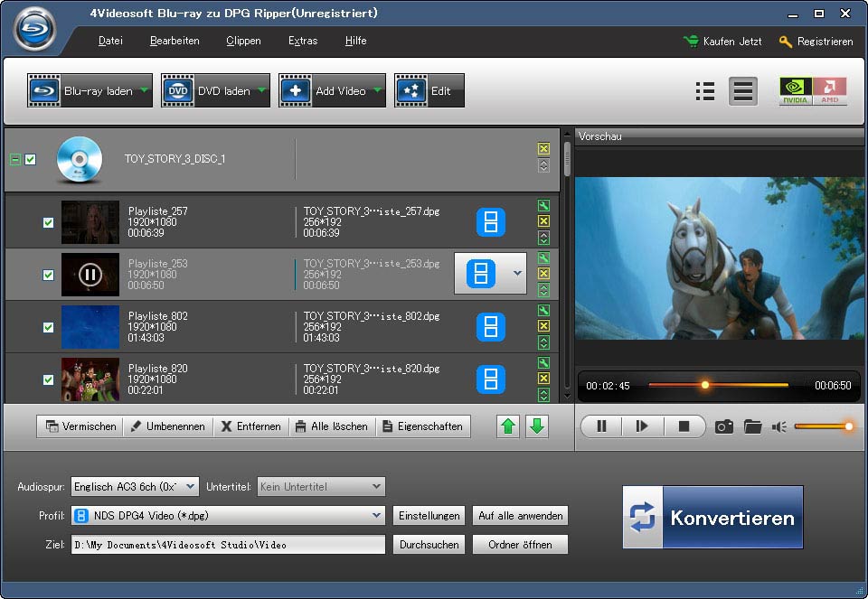The height and width of the screenshot is (599, 868).
Task: Move selected item up with green arrow
Action: (509, 426)
